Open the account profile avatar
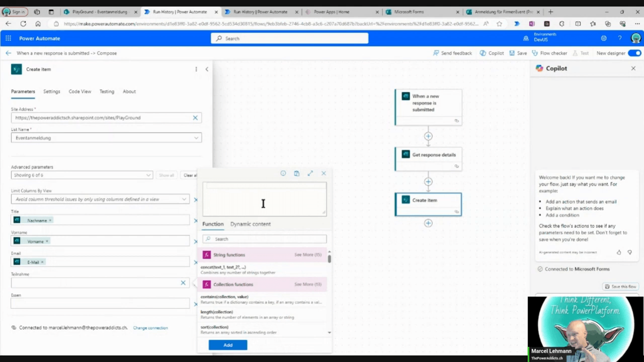The image size is (644, 362). 636,38
